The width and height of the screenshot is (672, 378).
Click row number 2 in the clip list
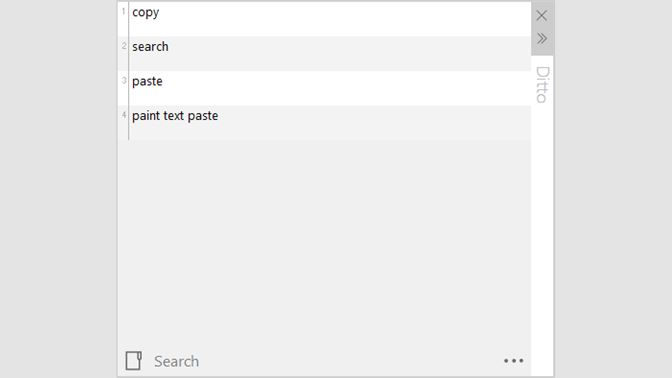123,46
